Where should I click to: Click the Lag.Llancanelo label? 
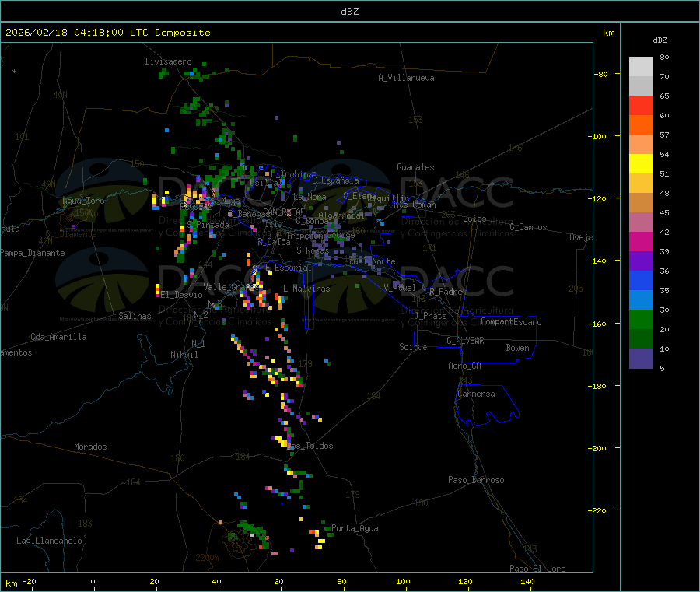pos(49,541)
